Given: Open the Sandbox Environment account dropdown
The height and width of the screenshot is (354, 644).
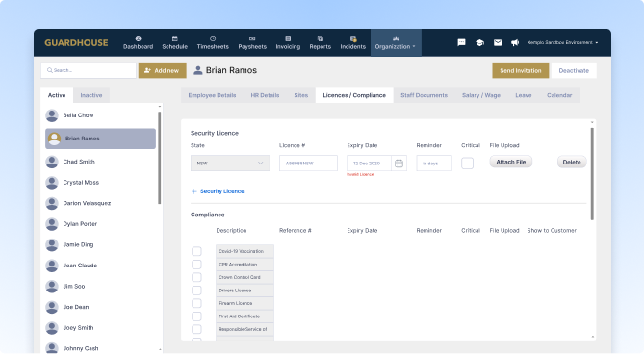Looking at the screenshot, I should [x=562, y=42].
